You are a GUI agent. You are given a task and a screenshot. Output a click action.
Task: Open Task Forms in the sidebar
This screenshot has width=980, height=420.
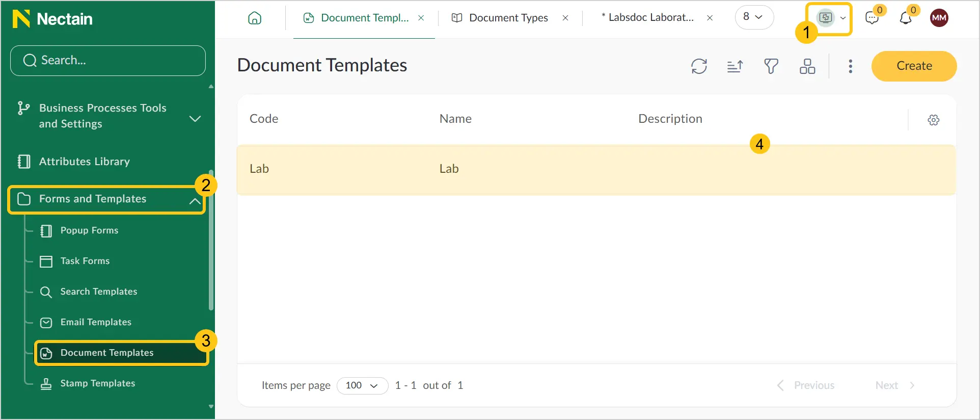[x=85, y=261]
